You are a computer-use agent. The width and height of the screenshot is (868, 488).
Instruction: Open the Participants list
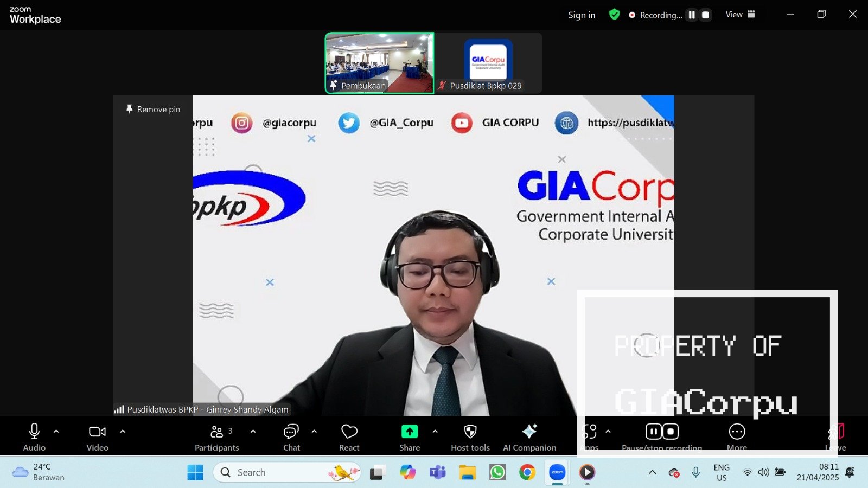[216, 437]
